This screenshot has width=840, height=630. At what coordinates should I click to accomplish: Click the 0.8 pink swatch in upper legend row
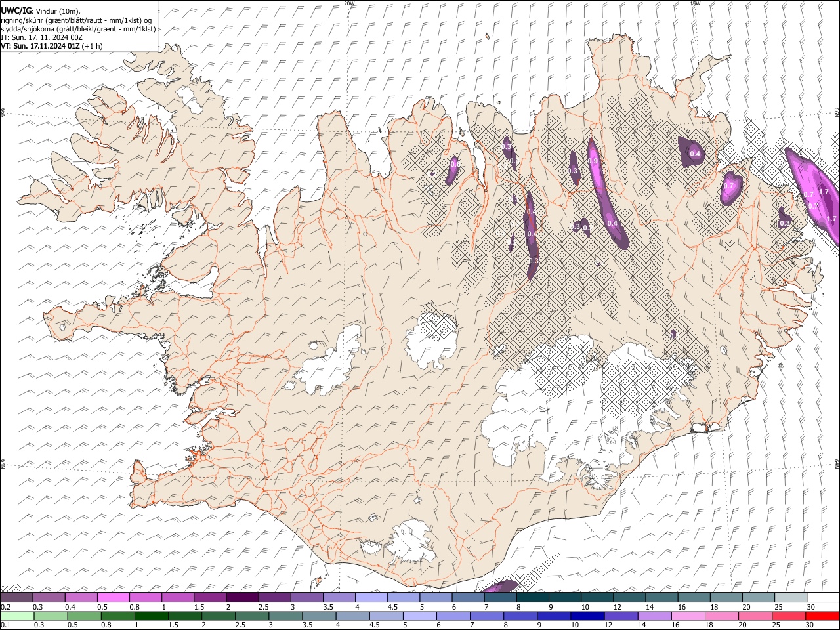pyautogui.click(x=145, y=597)
